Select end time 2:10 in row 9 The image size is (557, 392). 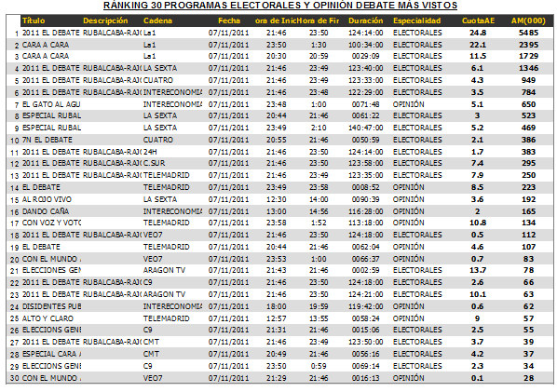[319, 128]
